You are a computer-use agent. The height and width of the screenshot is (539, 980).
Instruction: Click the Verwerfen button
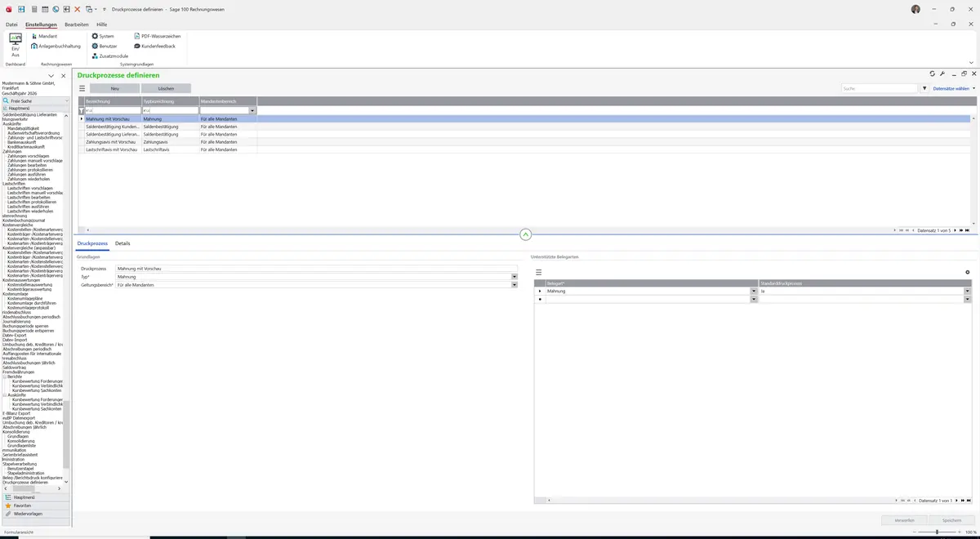[x=904, y=519]
